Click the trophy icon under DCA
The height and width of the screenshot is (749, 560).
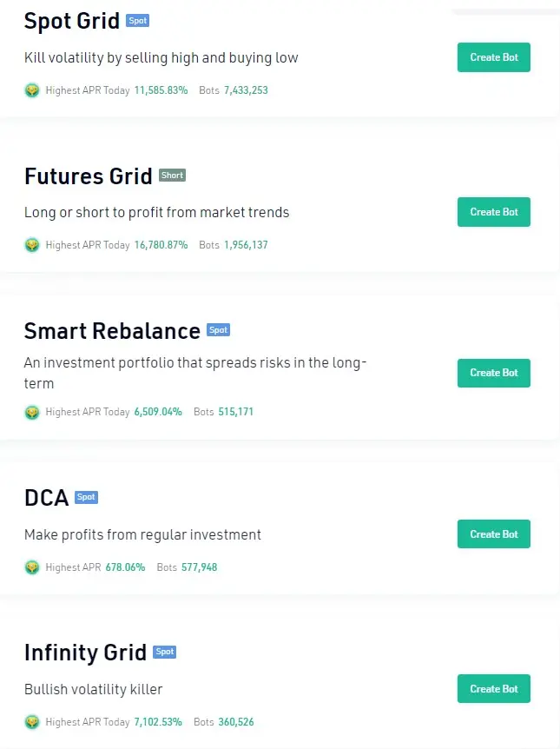coord(32,567)
